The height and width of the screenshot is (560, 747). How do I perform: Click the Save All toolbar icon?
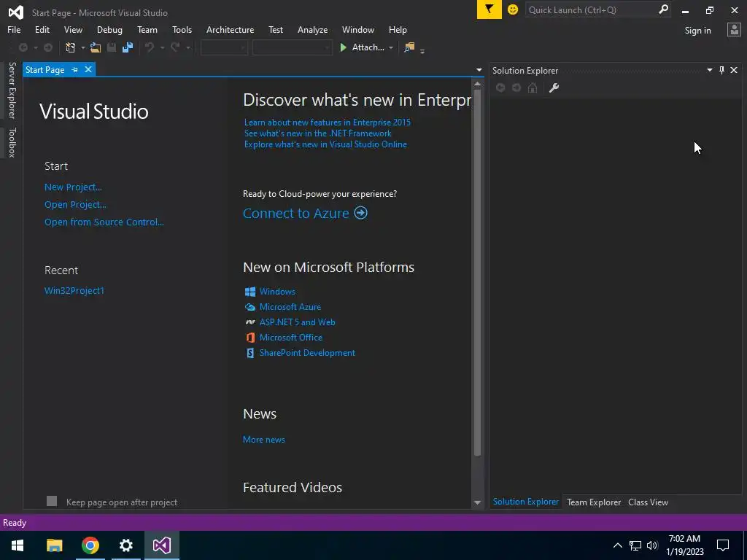(127, 47)
